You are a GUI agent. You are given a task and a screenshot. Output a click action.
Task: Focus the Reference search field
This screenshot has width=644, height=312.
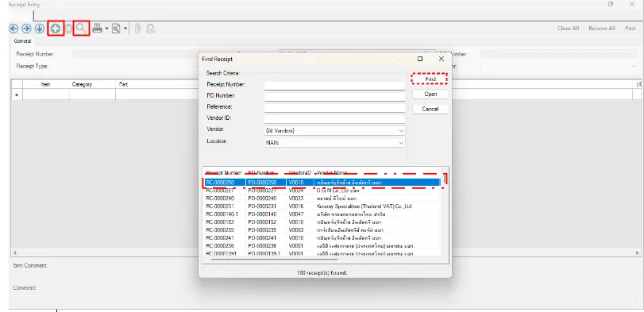click(x=335, y=107)
